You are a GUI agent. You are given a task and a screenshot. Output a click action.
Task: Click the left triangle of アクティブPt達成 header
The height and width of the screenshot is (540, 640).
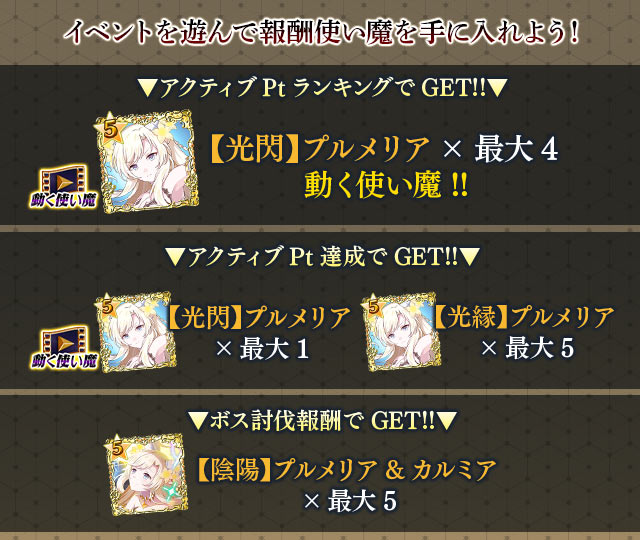pos(175,258)
